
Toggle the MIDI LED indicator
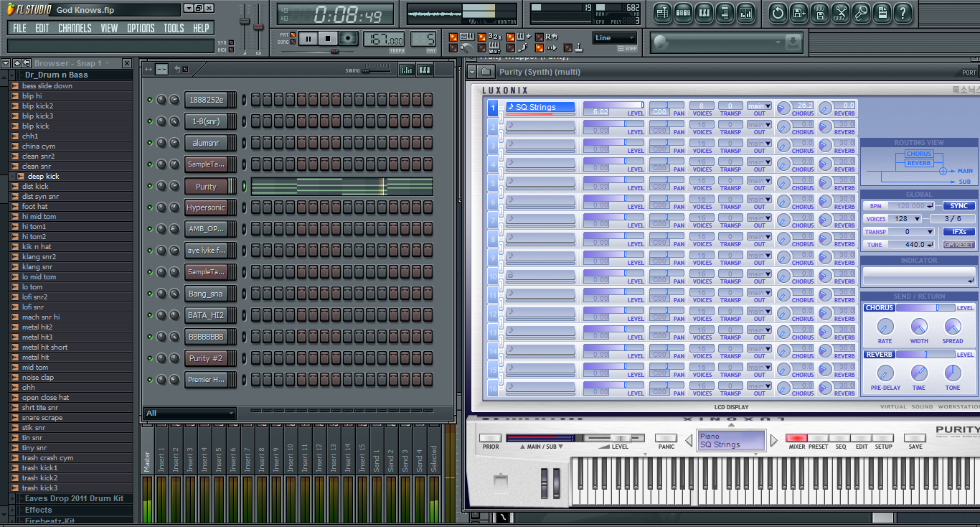[x=232, y=50]
